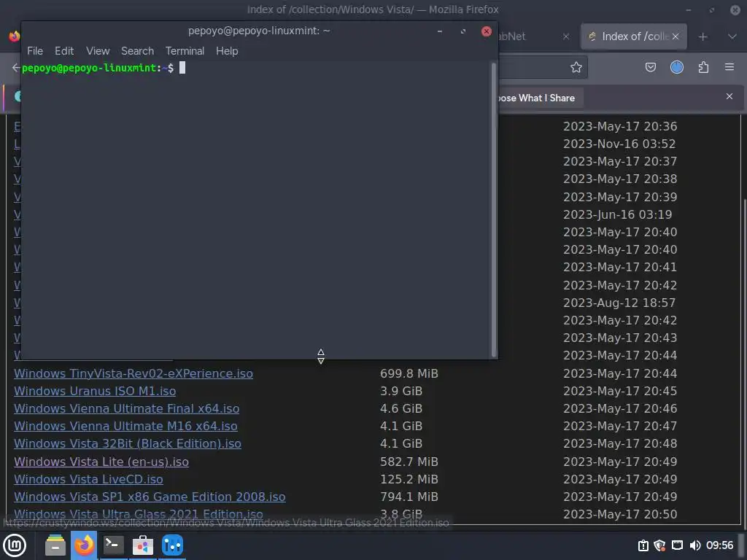The image size is (747, 560).
Task: Open the Terminal menu
Action: coord(185,51)
